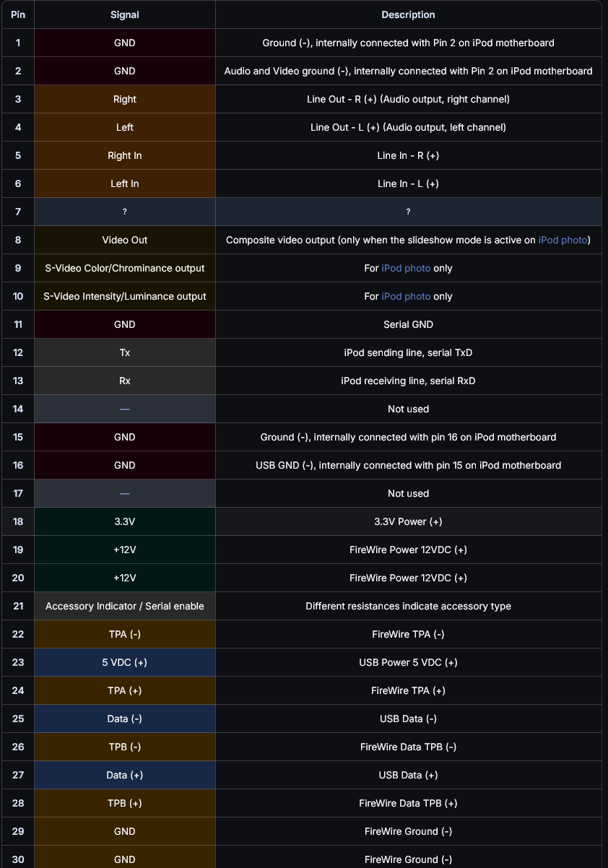Image resolution: width=608 pixels, height=868 pixels.
Task: Click the USB Data (-) description
Action: pos(408,719)
